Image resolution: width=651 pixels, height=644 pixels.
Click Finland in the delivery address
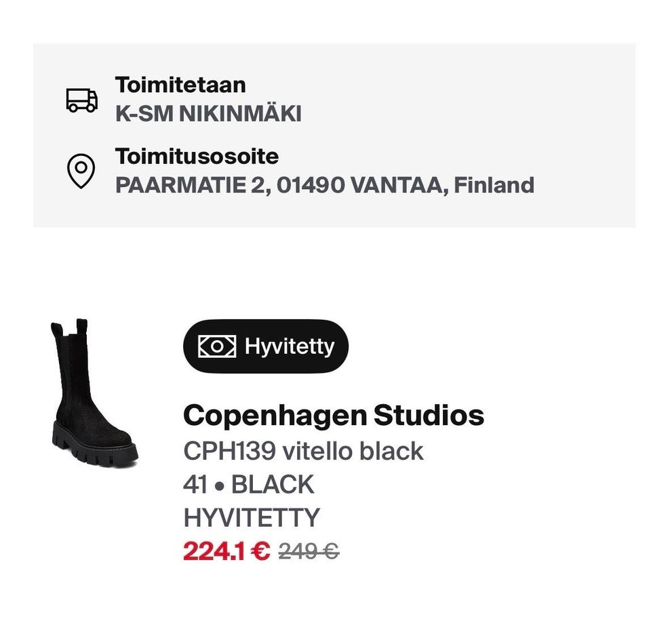[x=494, y=185]
